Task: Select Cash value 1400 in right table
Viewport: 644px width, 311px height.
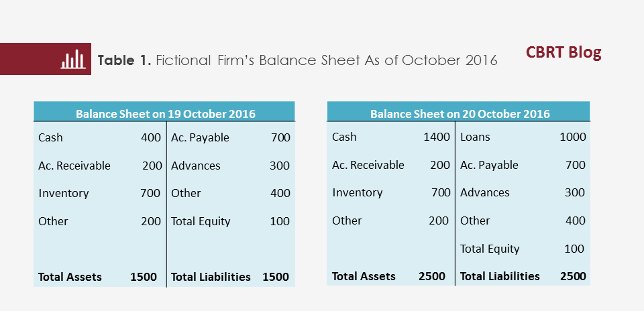Action: pos(437,137)
